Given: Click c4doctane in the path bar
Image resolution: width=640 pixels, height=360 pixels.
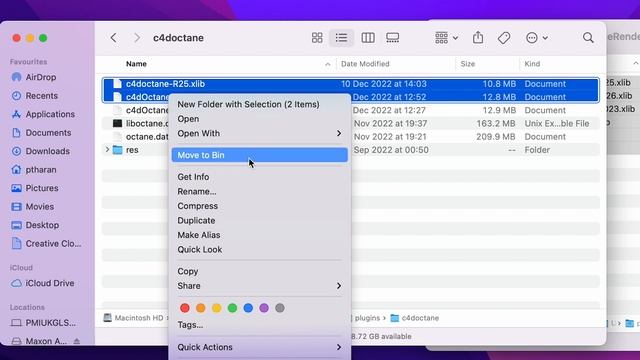Looking at the screenshot, I should (x=415, y=318).
